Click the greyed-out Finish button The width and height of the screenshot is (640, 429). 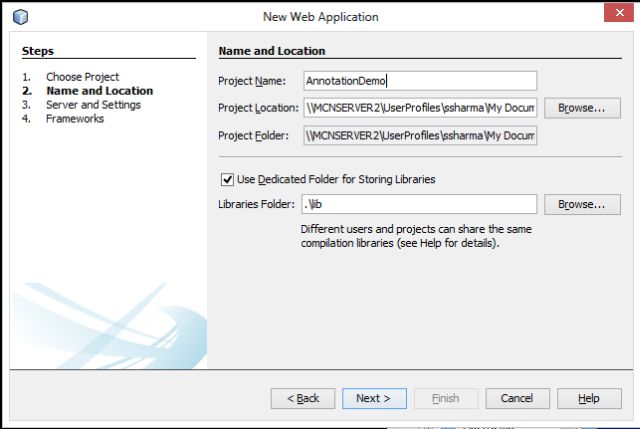point(445,398)
